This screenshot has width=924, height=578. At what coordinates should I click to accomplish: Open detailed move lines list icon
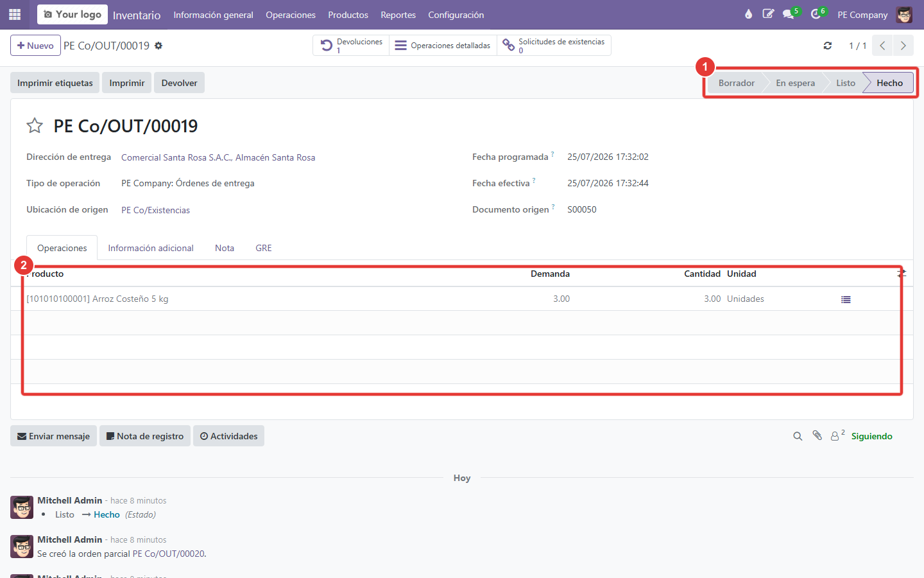[846, 299]
